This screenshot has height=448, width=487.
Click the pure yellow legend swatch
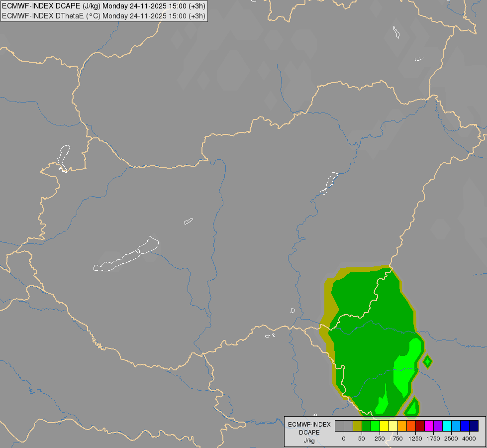click(x=384, y=426)
